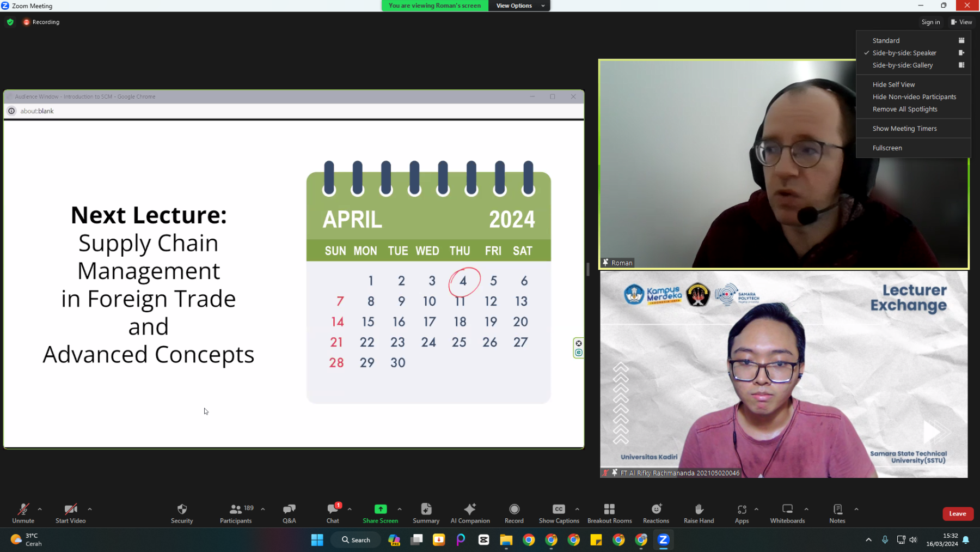Click the green Share Screen button
The height and width of the screenshot is (552, 980).
coord(380,513)
